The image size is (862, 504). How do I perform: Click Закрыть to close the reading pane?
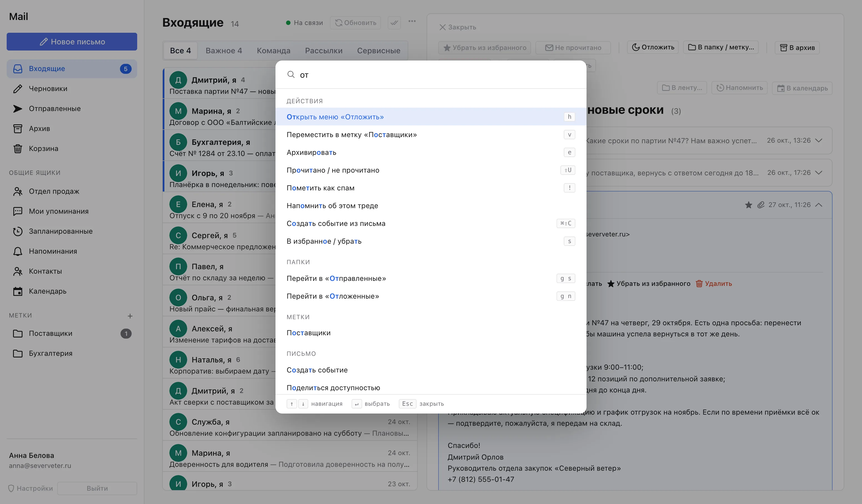458,27
